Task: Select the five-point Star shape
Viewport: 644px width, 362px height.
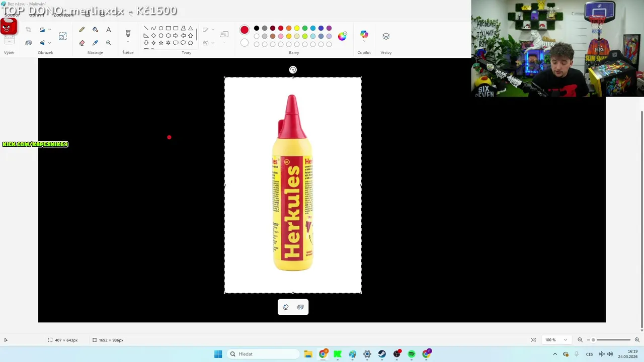Action: pos(161,43)
